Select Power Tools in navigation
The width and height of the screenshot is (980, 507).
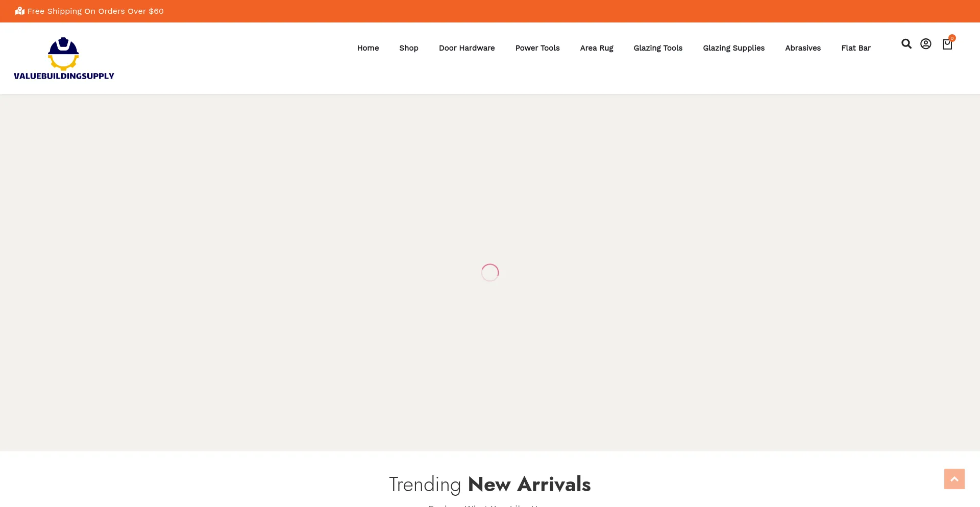point(537,48)
